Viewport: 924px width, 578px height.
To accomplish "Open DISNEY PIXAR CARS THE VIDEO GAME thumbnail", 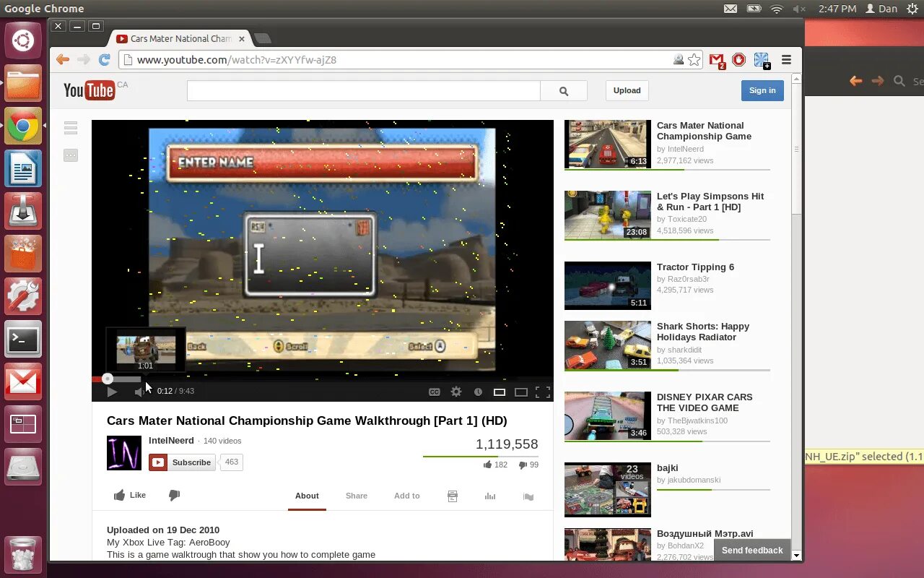I will coord(608,416).
